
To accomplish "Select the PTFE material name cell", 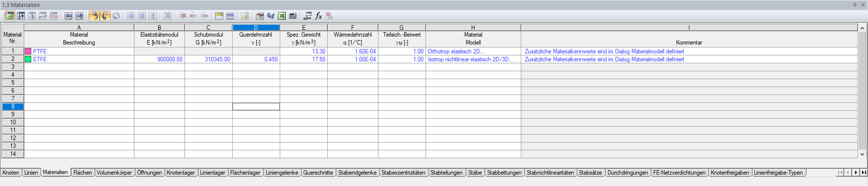I will tap(79, 51).
